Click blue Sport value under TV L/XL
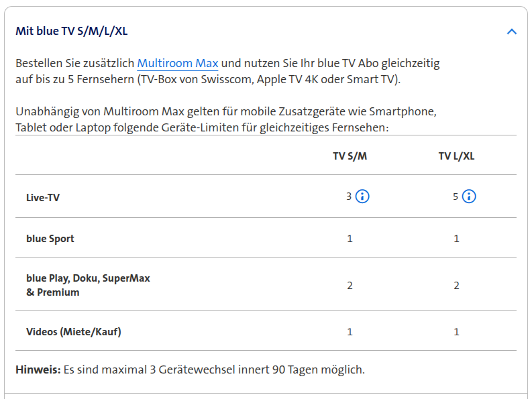 point(457,239)
